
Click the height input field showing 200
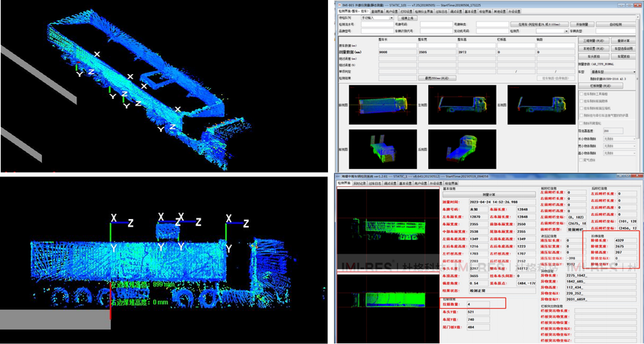click(613, 131)
